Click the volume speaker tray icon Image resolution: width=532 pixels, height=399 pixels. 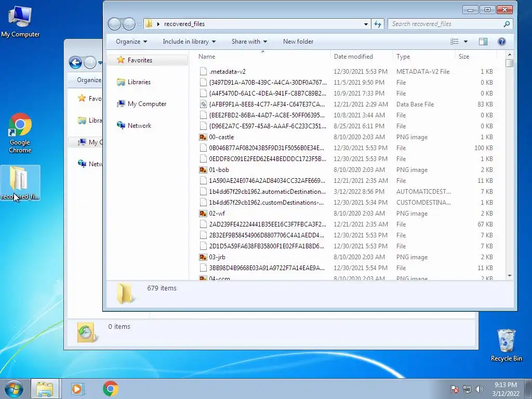pyautogui.click(x=480, y=389)
